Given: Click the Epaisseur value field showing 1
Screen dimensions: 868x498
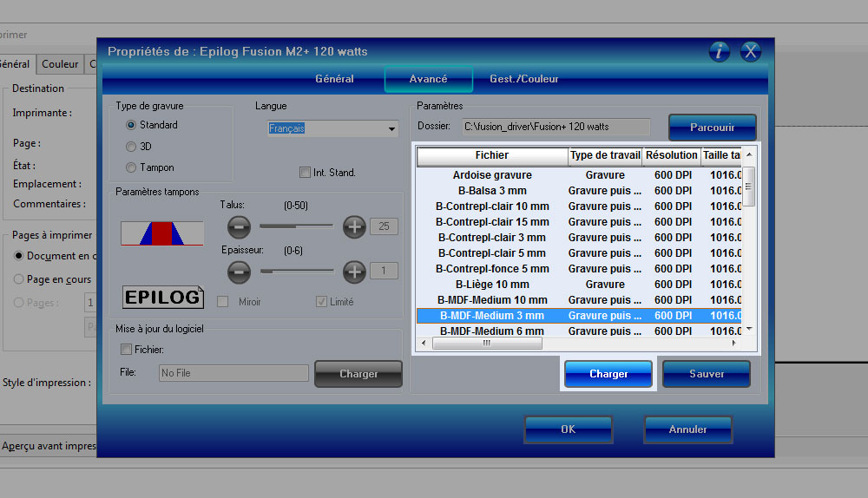Looking at the screenshot, I should (384, 272).
